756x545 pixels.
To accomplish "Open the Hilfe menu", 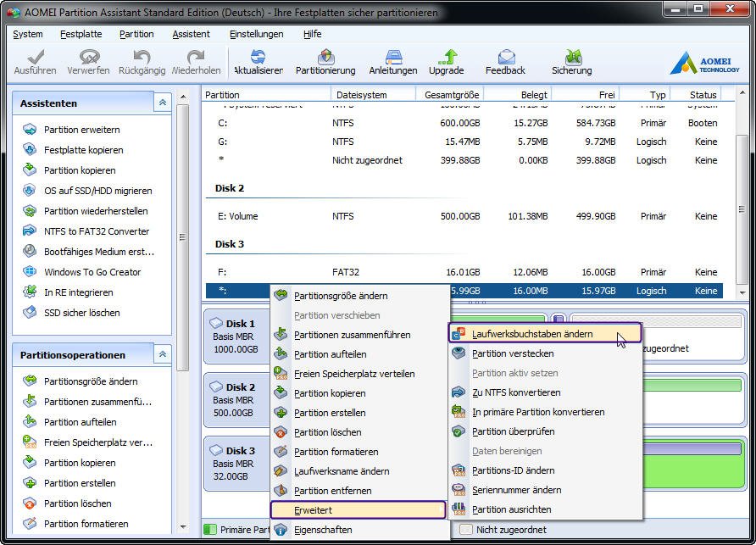I will pos(313,34).
